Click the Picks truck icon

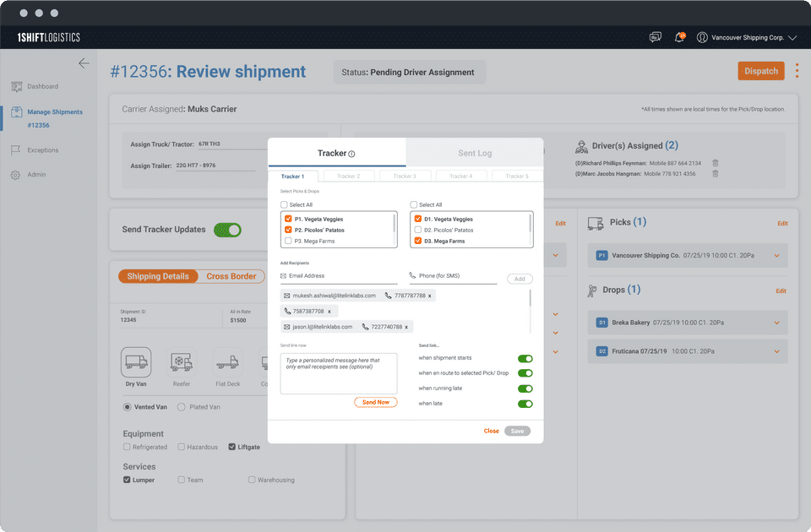pos(596,223)
